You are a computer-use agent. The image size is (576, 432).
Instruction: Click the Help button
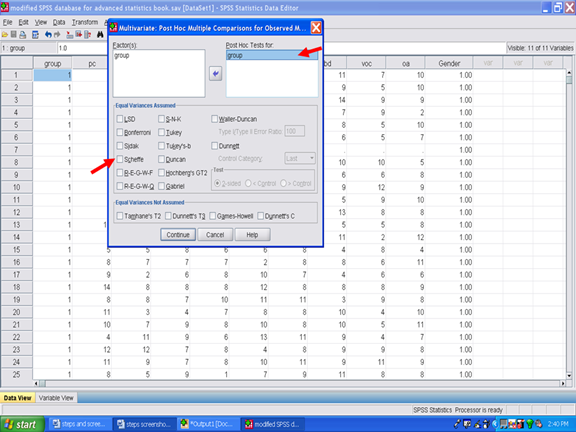click(252, 235)
